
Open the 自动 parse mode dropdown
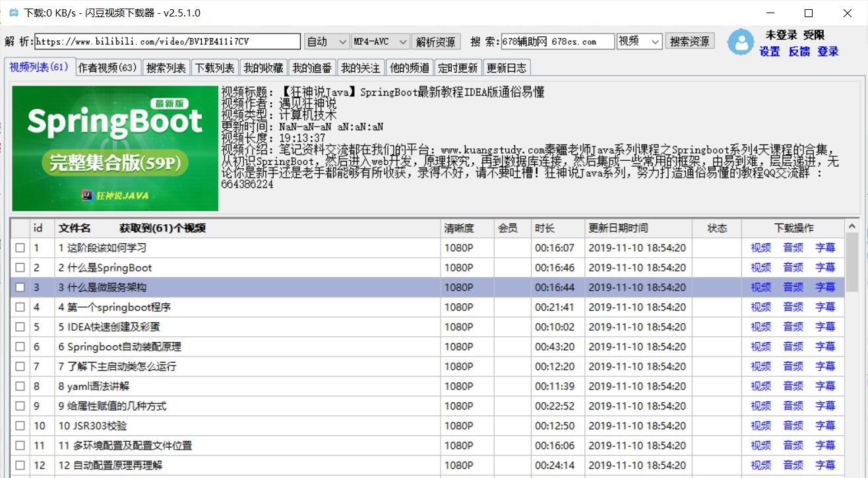[326, 42]
